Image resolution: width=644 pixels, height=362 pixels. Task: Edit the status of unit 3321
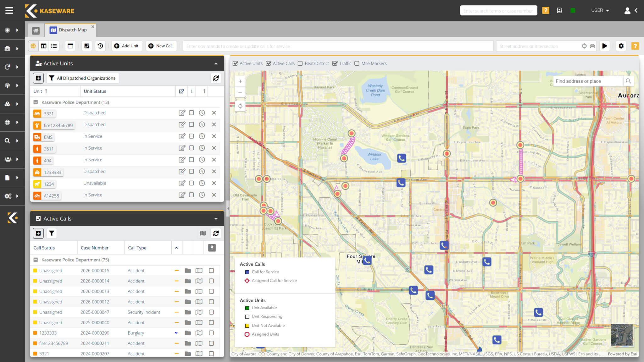click(182, 113)
